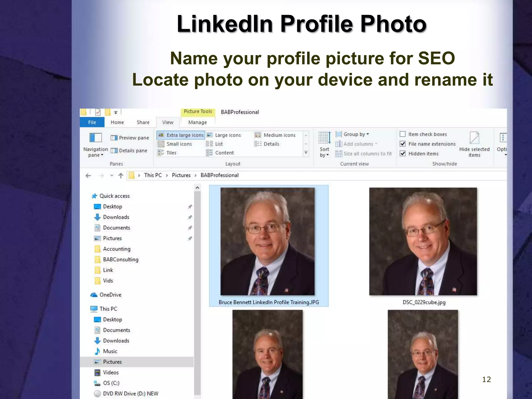Open the Vids folder

[108, 281]
